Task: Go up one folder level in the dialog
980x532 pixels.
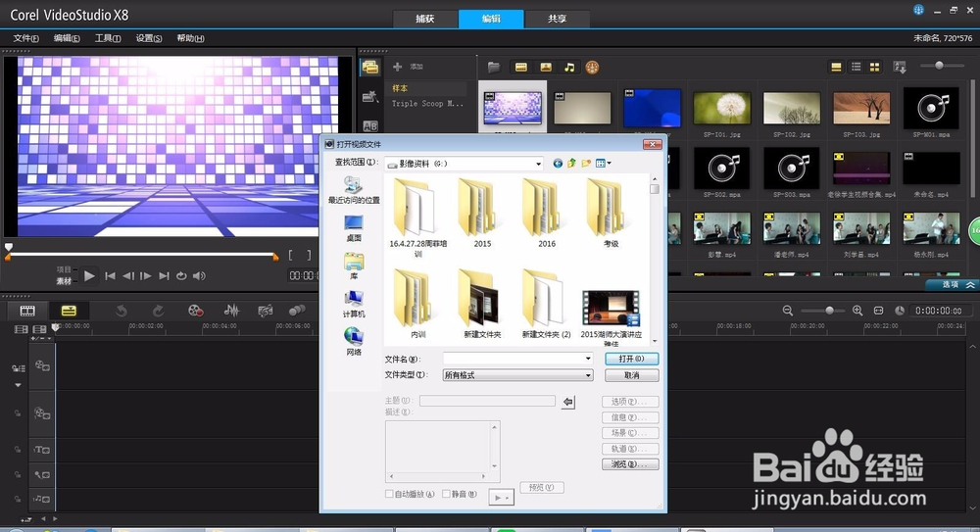Action: point(571,164)
